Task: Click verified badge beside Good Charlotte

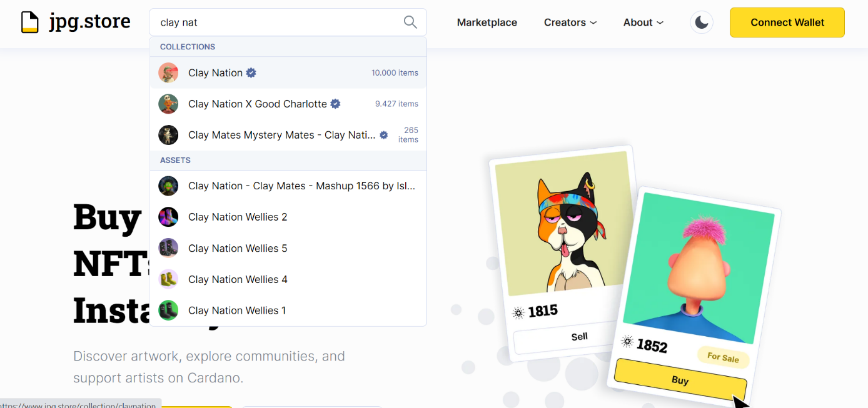Action: pyautogui.click(x=335, y=104)
